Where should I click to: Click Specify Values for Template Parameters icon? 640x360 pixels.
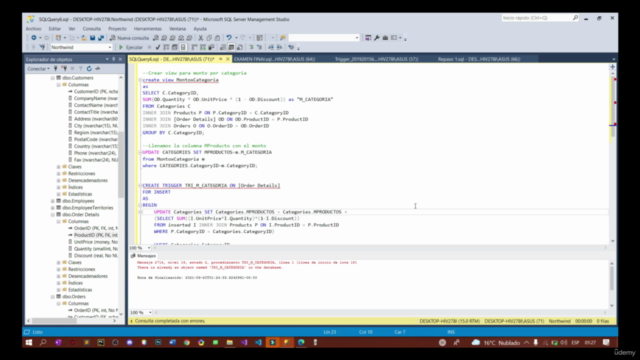[x=291, y=47]
